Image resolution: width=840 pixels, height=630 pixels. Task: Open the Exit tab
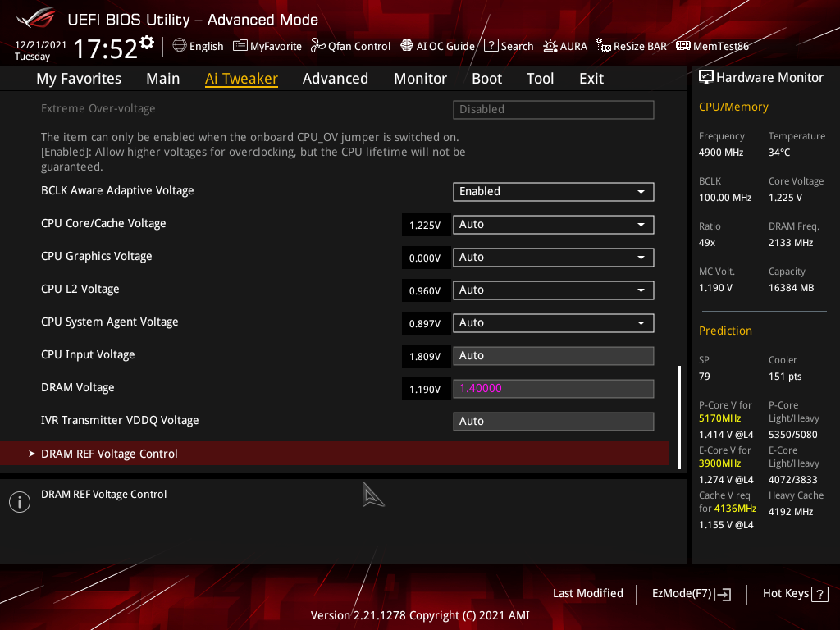pos(591,79)
